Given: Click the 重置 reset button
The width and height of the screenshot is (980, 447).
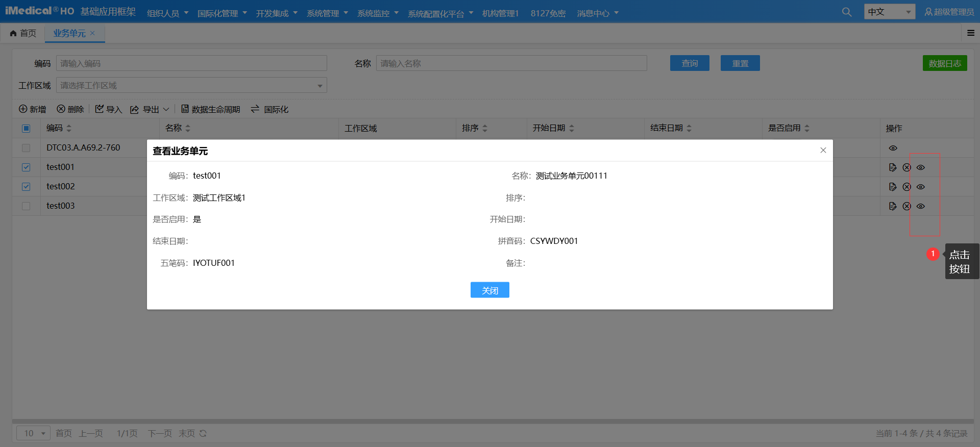Looking at the screenshot, I should (740, 63).
